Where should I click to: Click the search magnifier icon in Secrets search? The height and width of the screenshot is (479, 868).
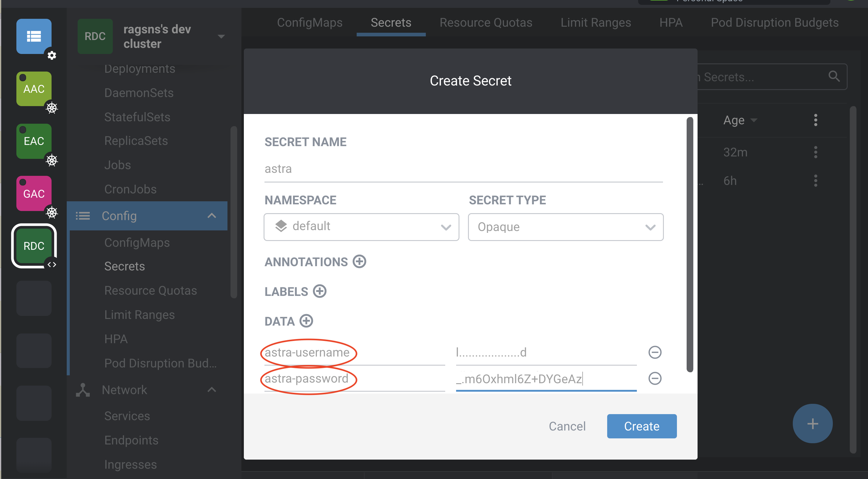point(834,76)
